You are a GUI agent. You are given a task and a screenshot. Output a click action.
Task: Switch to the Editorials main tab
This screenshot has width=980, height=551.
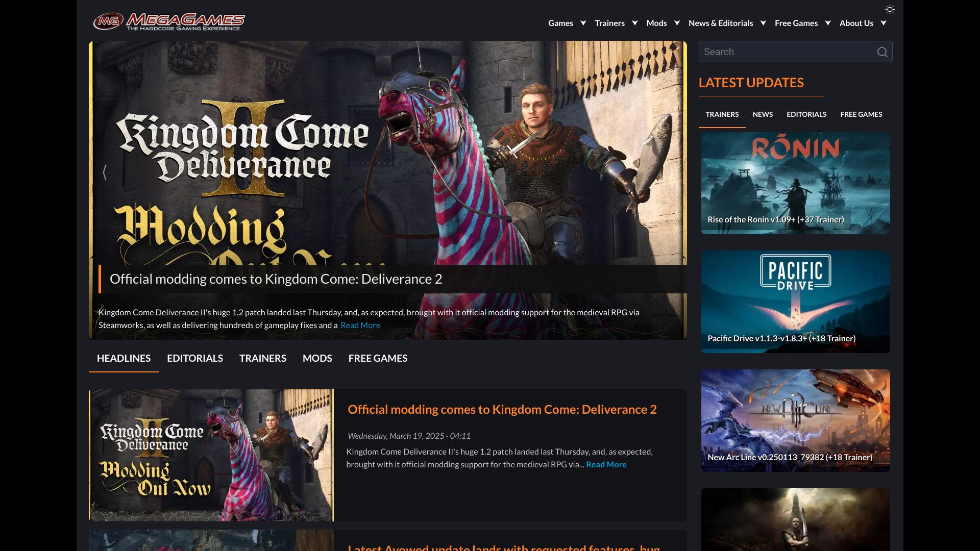click(195, 358)
